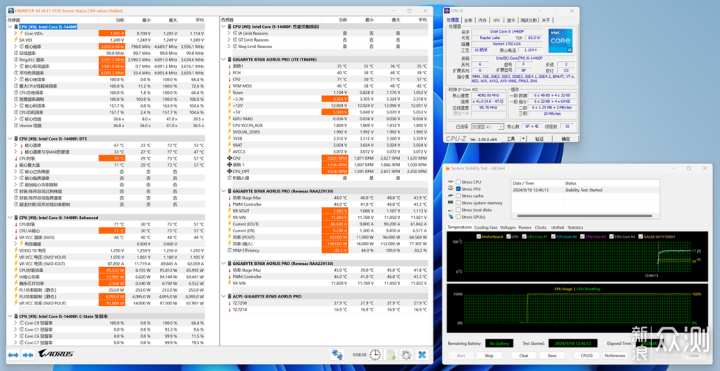
Task: Uncheck the Stress FPU checkbox
Action: pyautogui.click(x=458, y=189)
